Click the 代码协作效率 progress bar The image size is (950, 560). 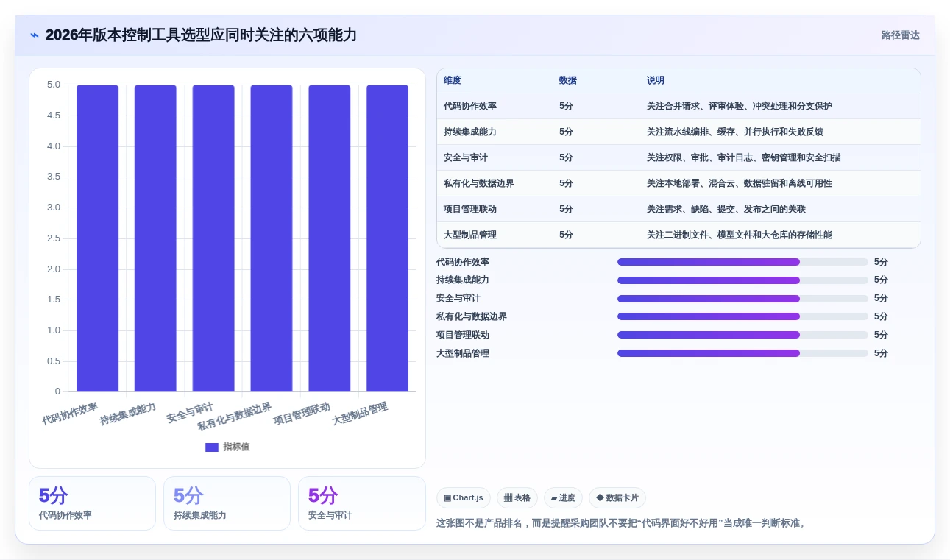[x=742, y=262]
